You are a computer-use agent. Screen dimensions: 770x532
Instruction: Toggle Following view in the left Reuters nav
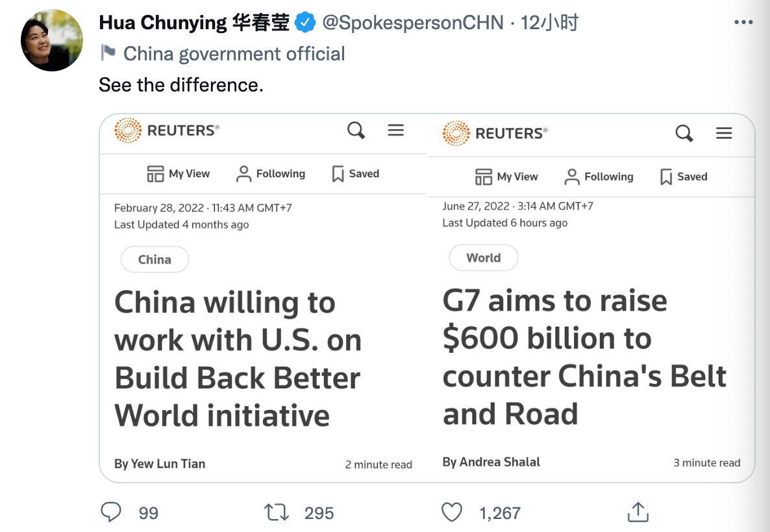[269, 173]
